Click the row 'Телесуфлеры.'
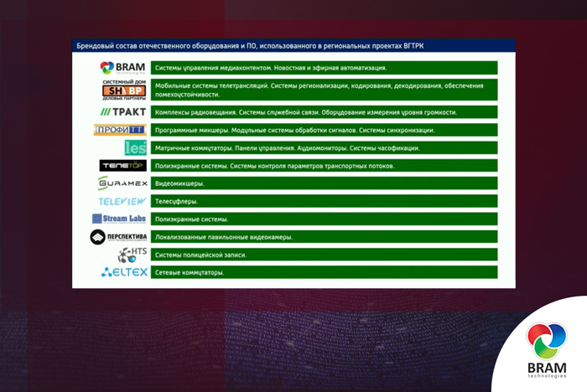 point(325,201)
